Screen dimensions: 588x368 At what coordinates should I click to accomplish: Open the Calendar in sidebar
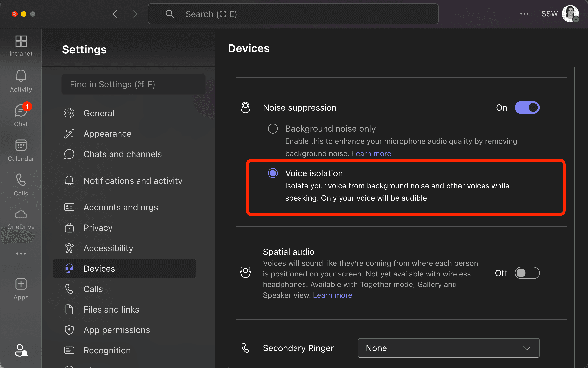tap(21, 150)
